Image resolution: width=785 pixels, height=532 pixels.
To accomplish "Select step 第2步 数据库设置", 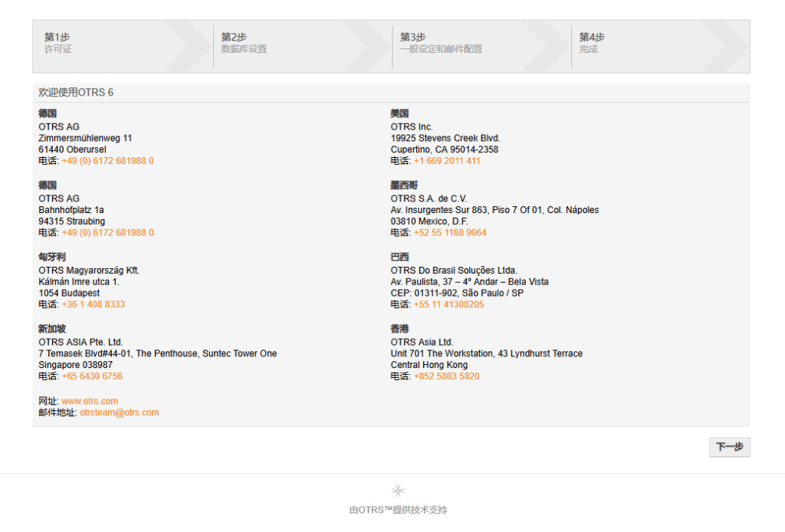I will [302, 47].
